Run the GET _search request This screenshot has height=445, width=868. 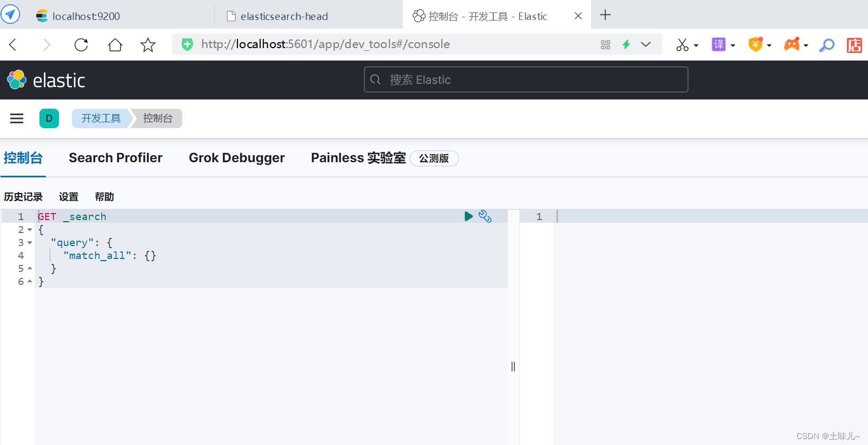point(468,216)
